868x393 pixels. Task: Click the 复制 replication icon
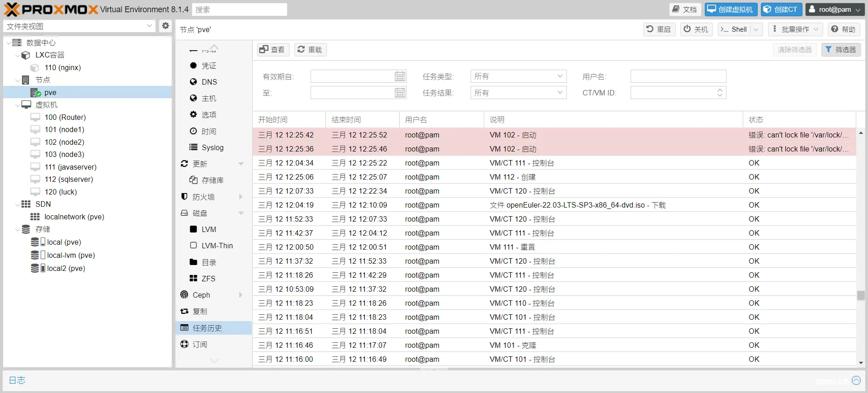pos(184,311)
